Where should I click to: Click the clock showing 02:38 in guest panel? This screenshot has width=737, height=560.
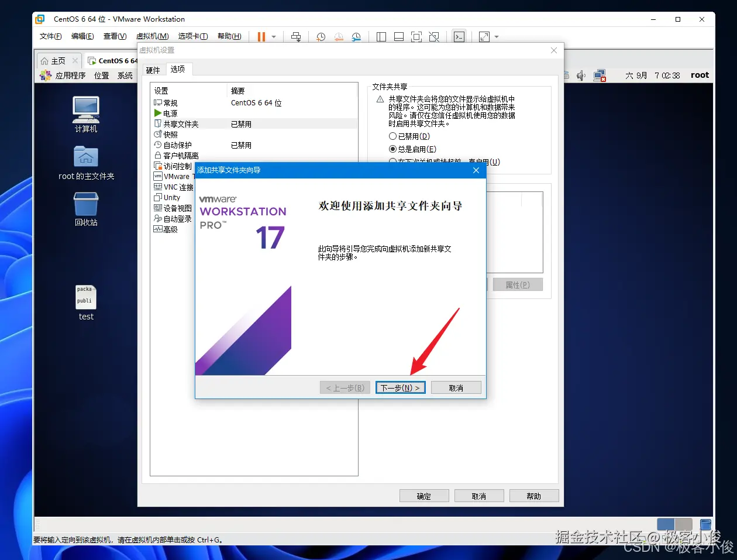click(x=652, y=75)
